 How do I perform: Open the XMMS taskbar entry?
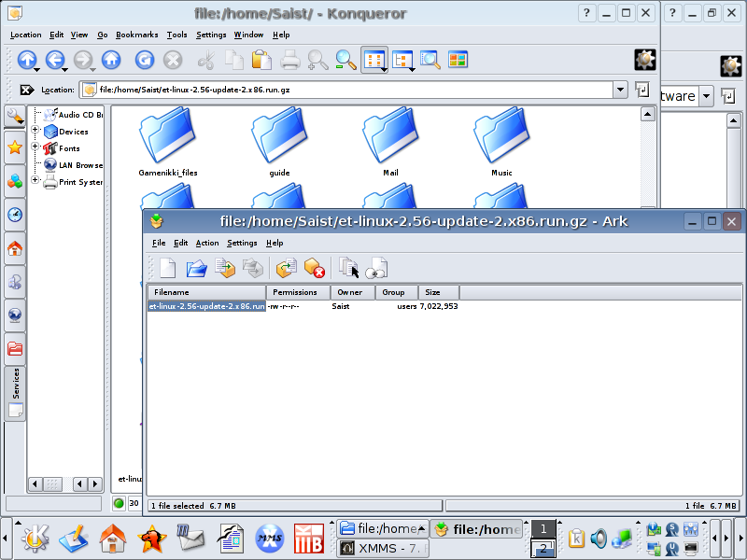[383, 548]
